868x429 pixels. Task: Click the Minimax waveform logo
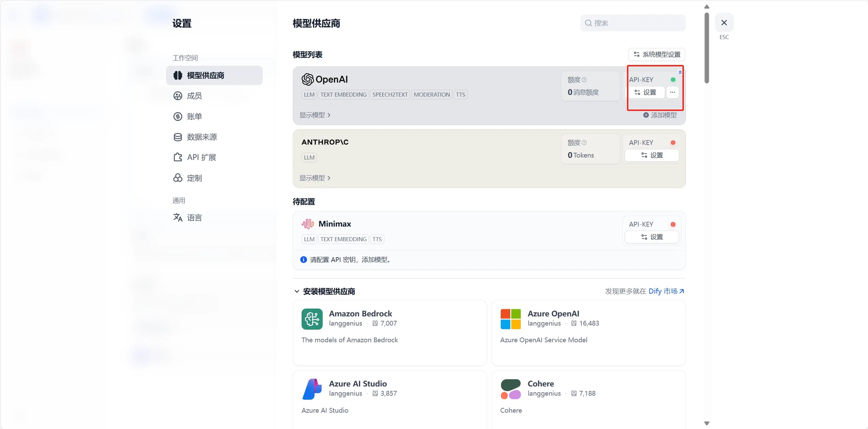click(307, 224)
